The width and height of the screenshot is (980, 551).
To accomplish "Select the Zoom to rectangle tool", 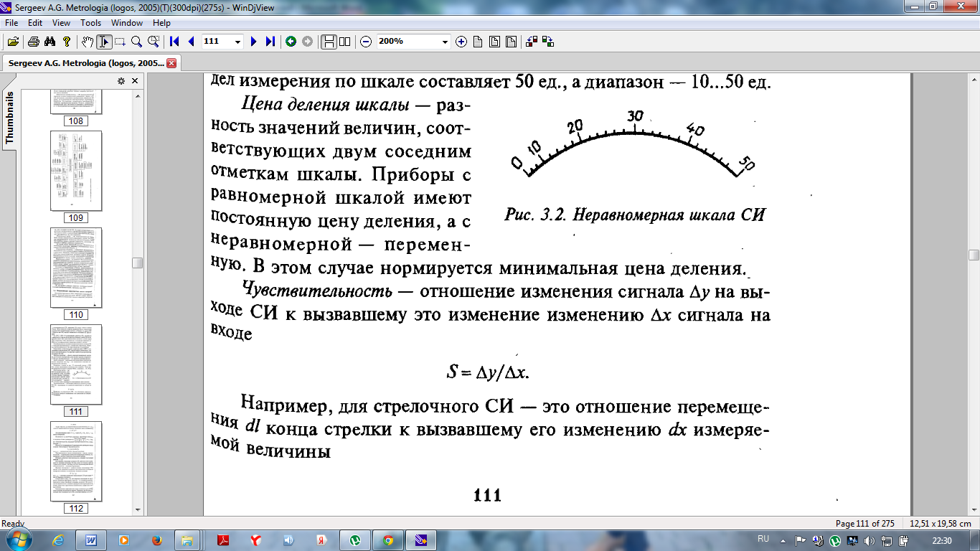I will point(153,42).
